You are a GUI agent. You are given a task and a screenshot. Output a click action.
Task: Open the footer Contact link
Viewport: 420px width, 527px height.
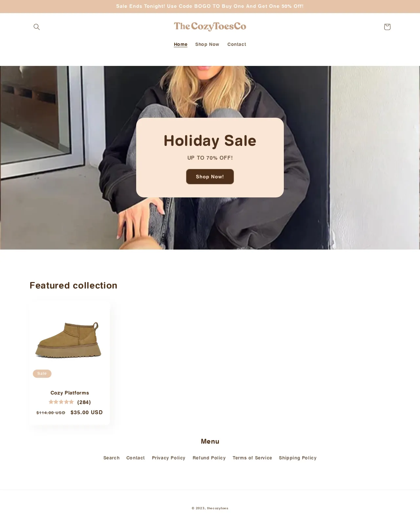(x=136, y=458)
